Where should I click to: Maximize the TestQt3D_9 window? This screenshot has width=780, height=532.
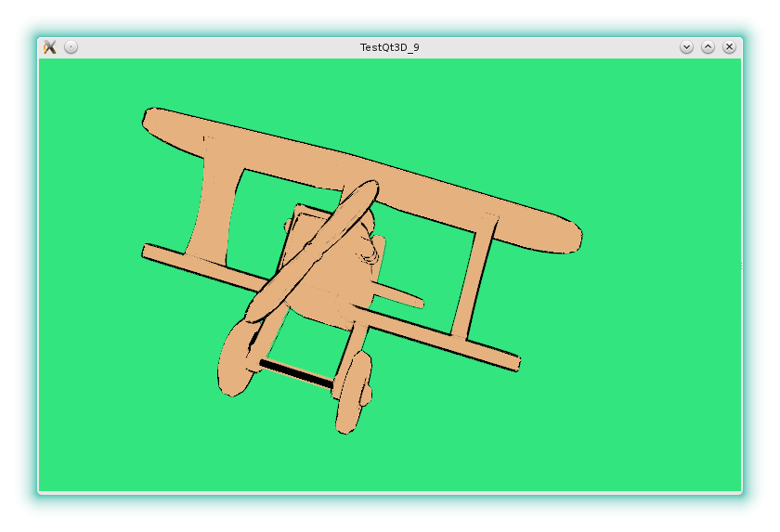point(708,47)
